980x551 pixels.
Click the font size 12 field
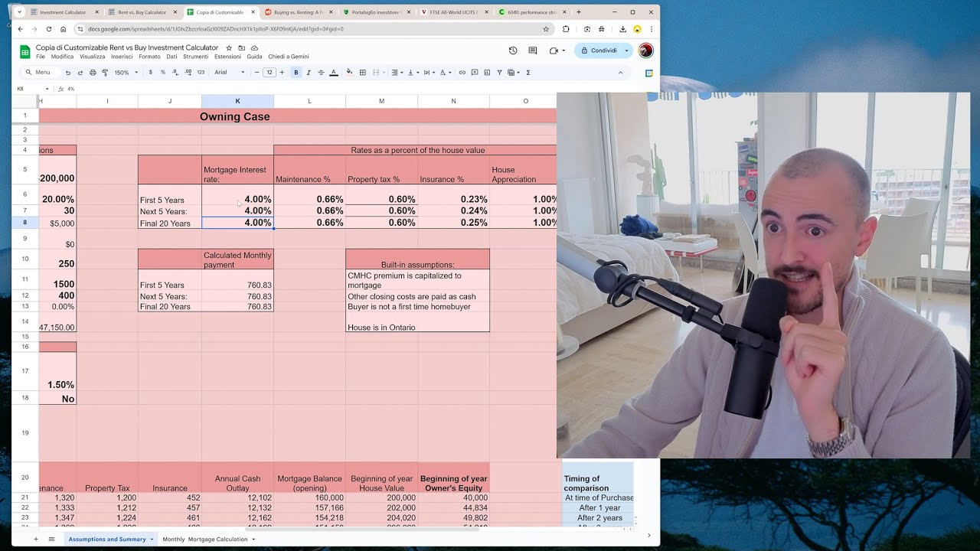click(x=269, y=73)
